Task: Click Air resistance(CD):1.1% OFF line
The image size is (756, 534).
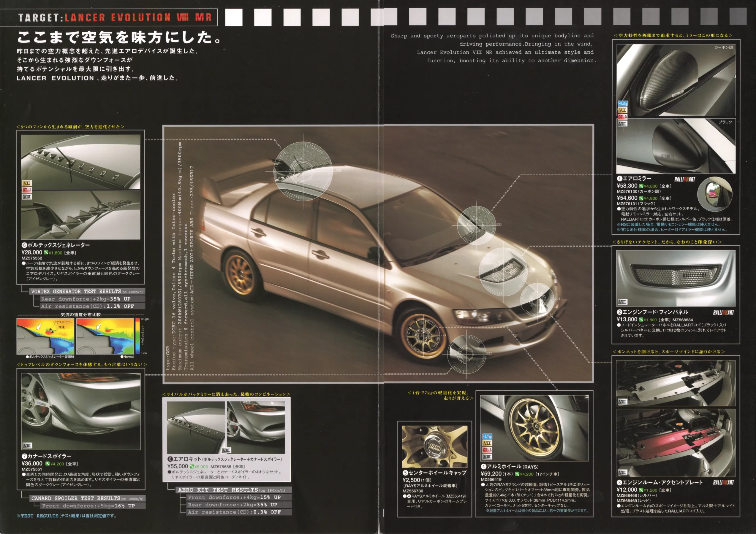Action: [93, 306]
